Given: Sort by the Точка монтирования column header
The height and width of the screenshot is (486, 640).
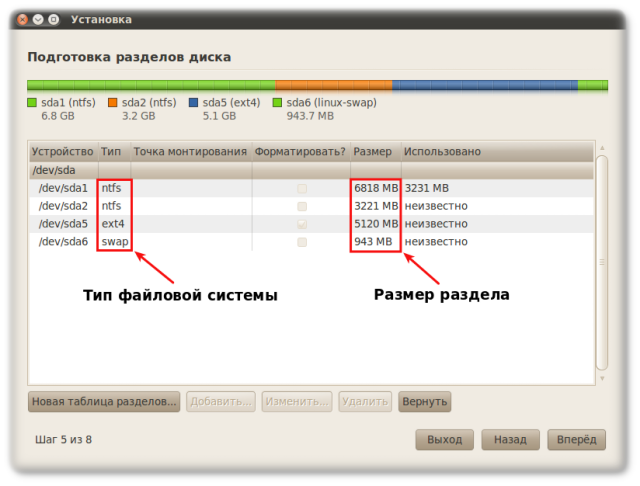Looking at the screenshot, I should (190, 152).
